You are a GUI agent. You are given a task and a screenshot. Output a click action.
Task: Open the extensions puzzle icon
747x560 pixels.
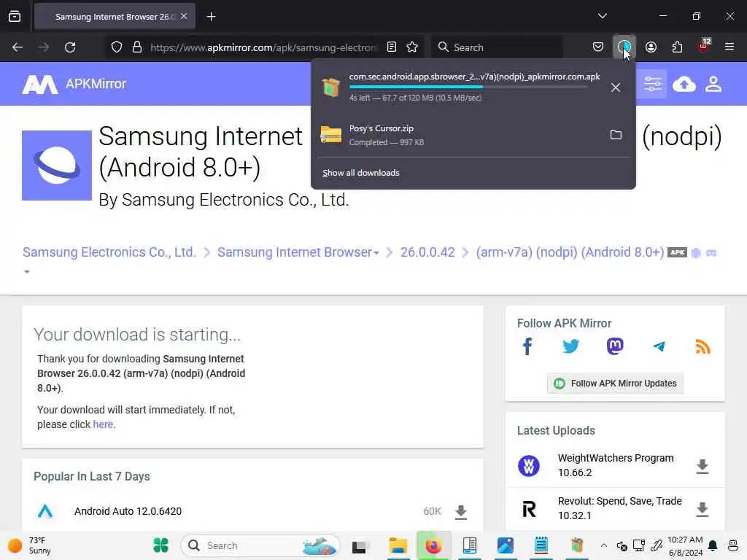coord(677,47)
